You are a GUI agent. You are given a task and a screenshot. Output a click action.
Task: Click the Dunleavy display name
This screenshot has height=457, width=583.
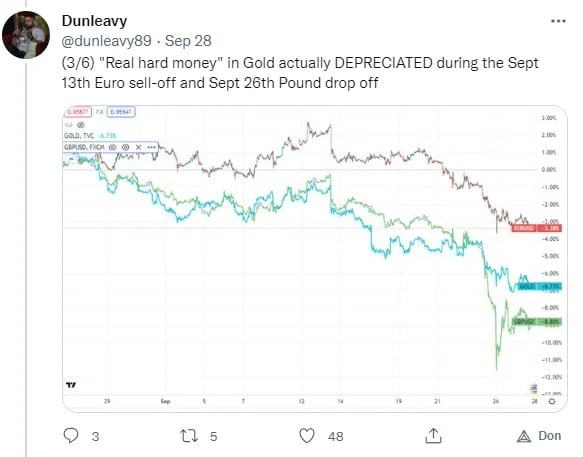click(x=94, y=20)
